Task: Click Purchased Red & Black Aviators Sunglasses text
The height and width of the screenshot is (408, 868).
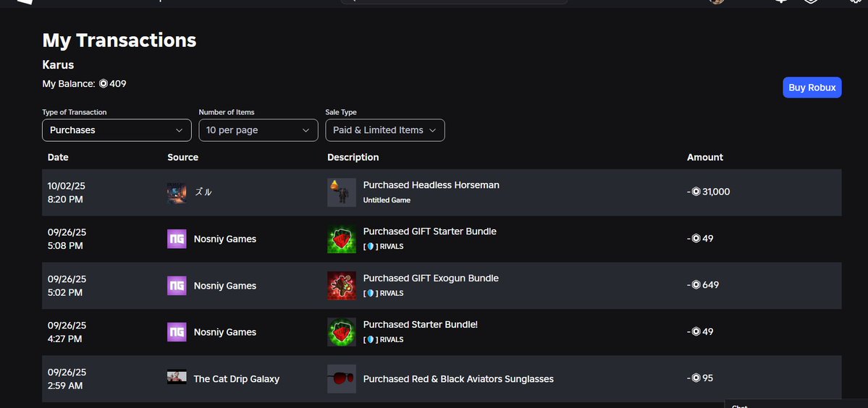Action: 458,378
